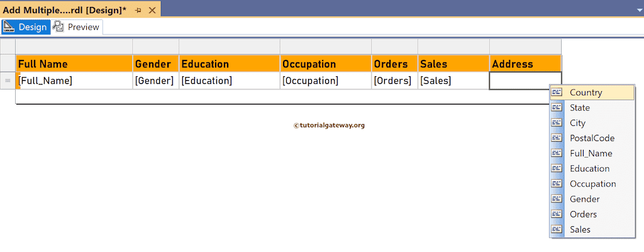Choose Gender from the field list
Image resolution: width=644 pixels, height=252 pixels.
tap(592, 199)
